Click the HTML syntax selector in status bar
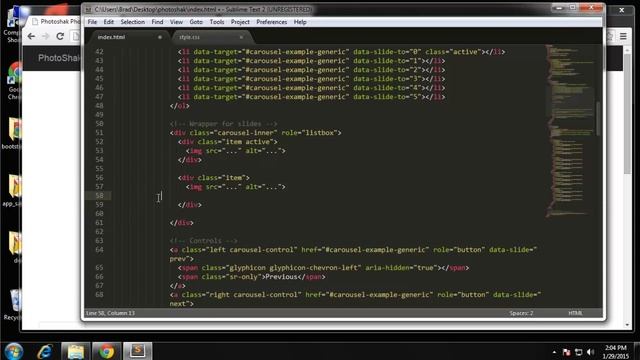This screenshot has height=360, width=640. click(576, 313)
